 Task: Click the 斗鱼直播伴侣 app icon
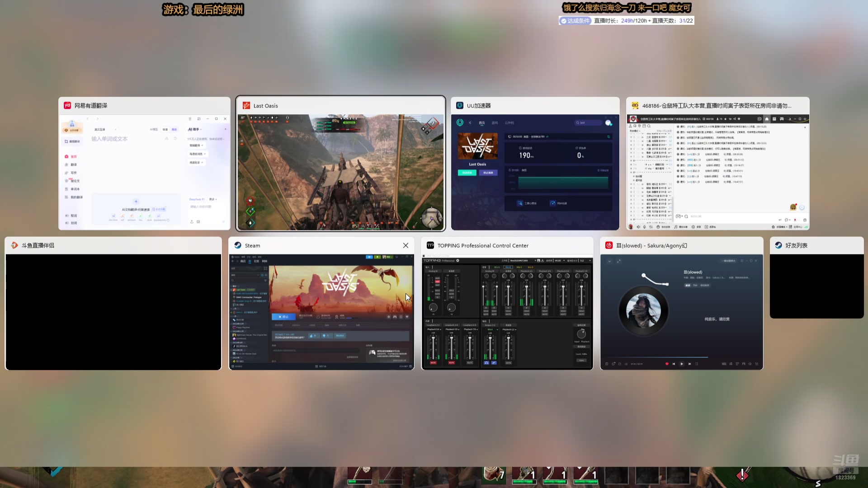click(x=14, y=245)
